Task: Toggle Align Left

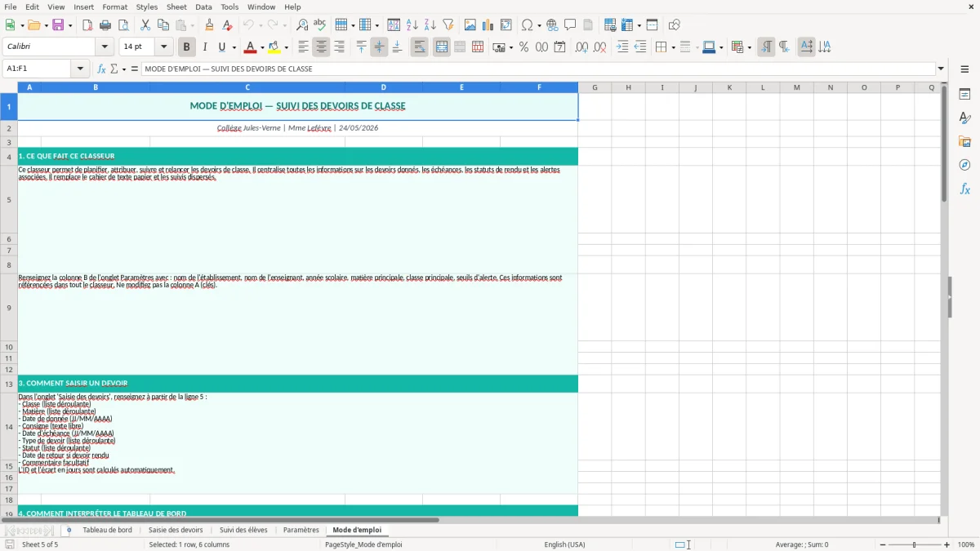Action: tap(303, 47)
